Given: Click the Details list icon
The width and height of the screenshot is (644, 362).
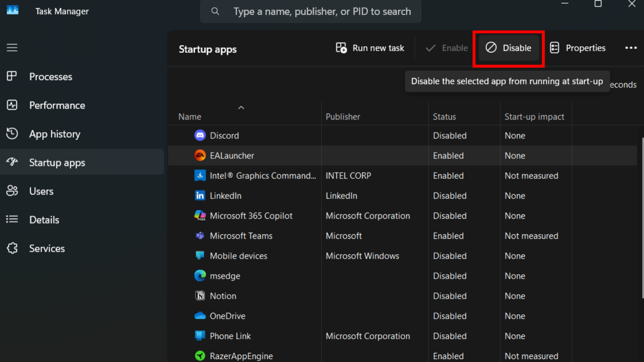Looking at the screenshot, I should coord(12,219).
